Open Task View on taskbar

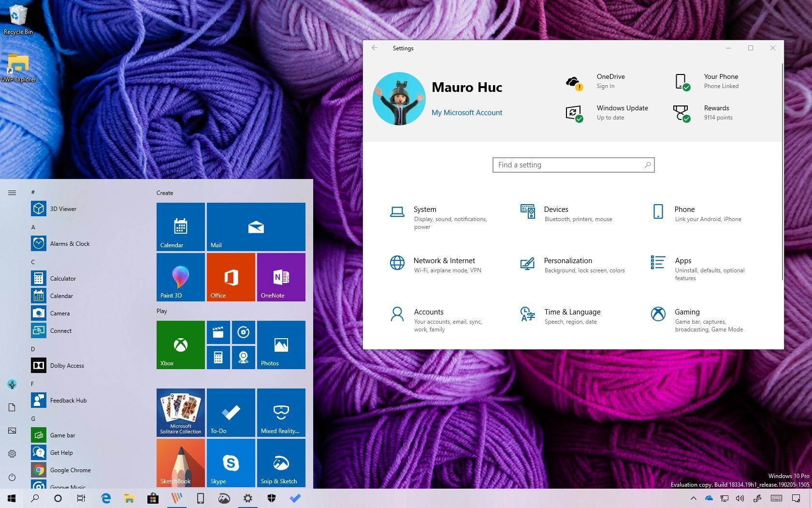(81, 498)
